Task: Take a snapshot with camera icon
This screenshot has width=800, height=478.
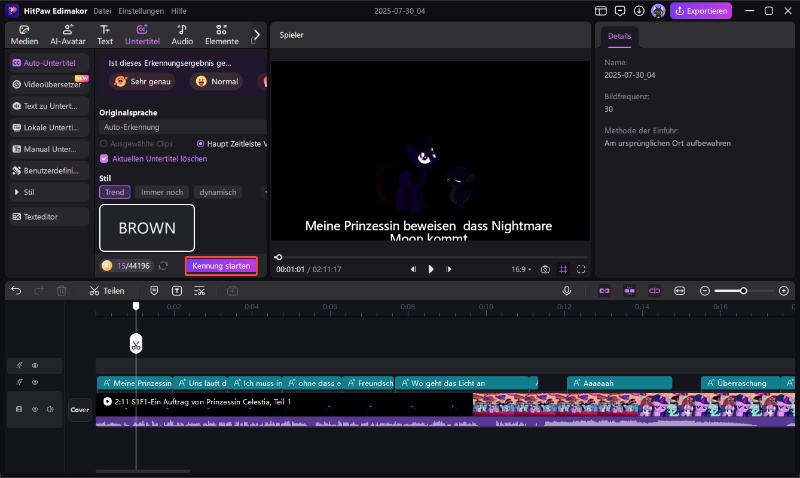Action: [x=545, y=269]
